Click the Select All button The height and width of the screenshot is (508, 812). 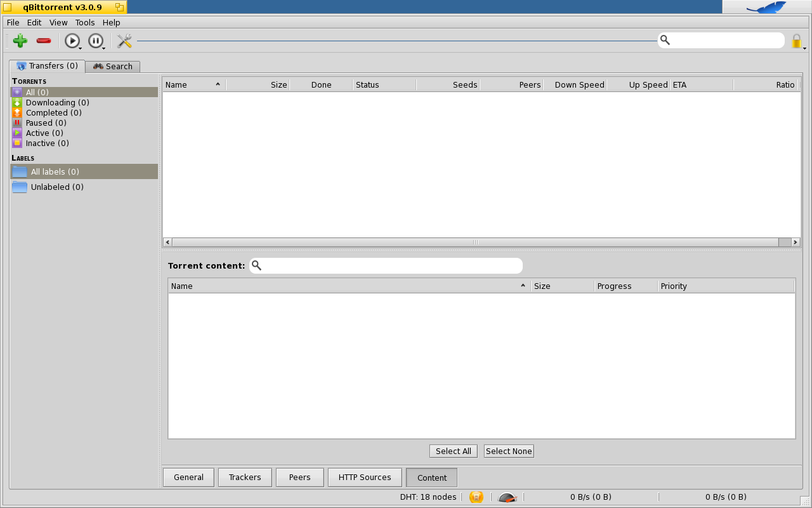click(x=453, y=451)
